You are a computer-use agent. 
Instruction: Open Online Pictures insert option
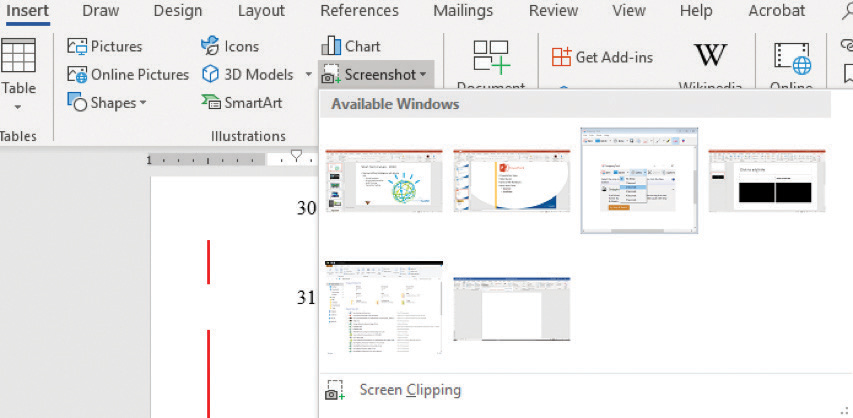78,75
